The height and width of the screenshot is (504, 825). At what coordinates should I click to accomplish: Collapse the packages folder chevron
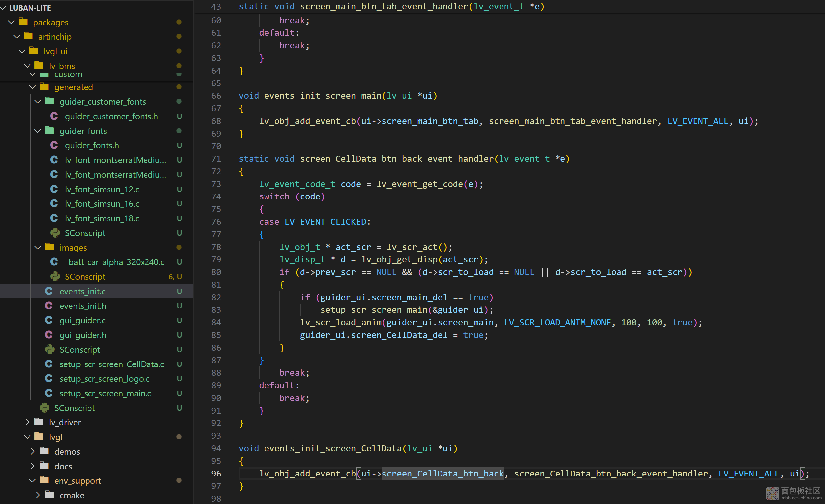pos(11,22)
